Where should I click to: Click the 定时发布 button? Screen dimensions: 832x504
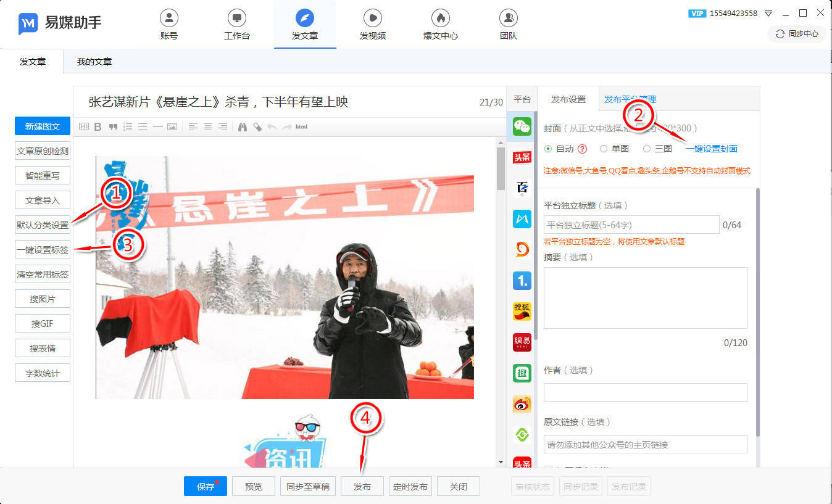410,486
